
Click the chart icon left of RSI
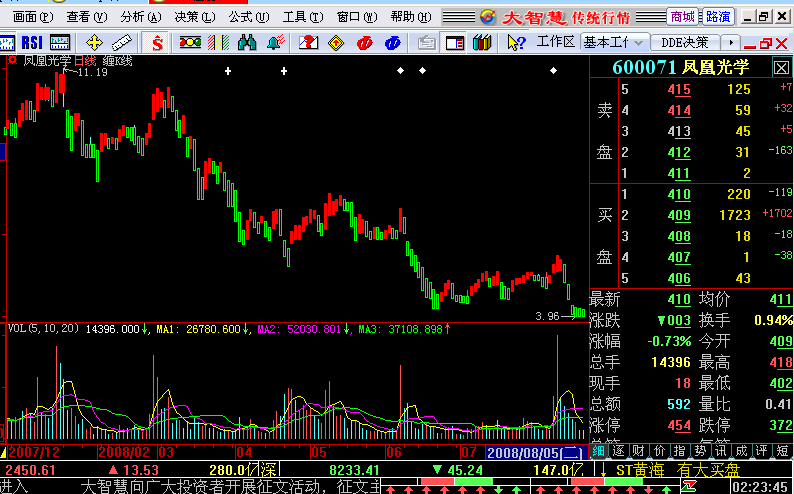tap(7, 43)
